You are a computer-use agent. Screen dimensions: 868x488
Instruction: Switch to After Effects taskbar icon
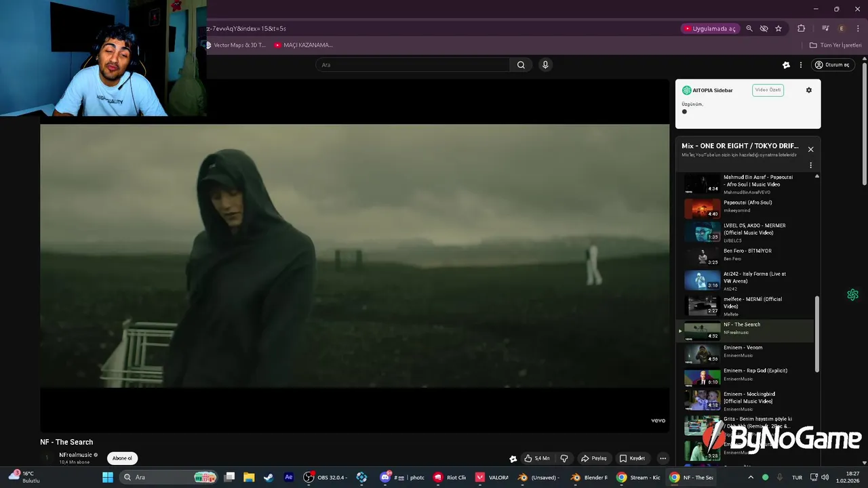288,477
